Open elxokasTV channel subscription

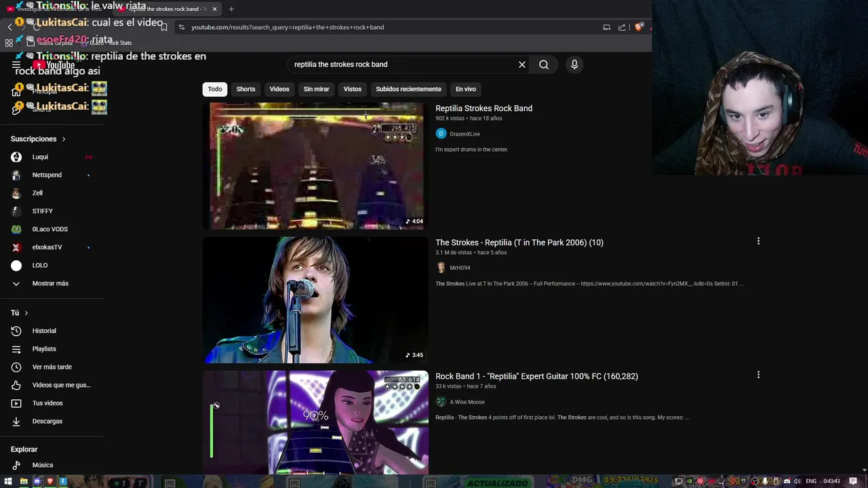point(52,247)
